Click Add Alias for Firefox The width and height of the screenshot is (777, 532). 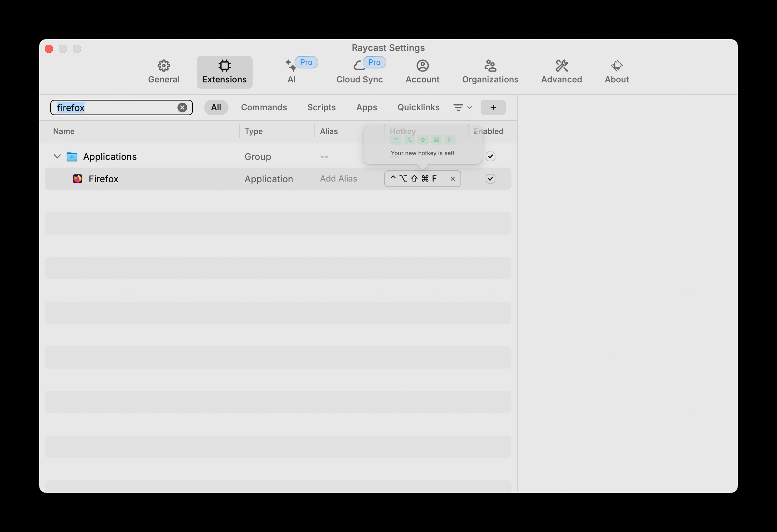click(338, 179)
